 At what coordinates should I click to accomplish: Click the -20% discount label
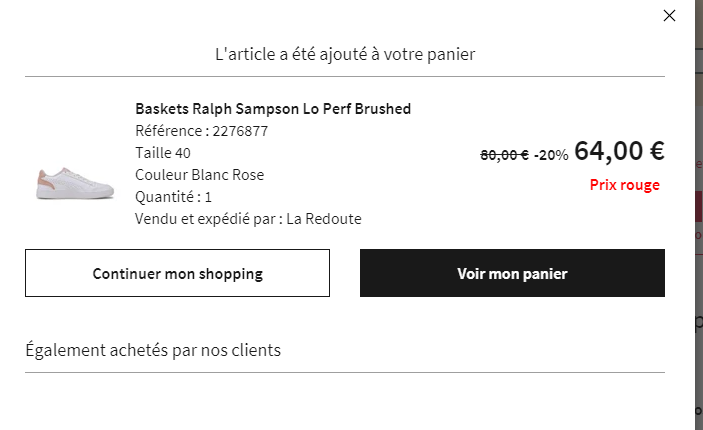pyautogui.click(x=551, y=154)
